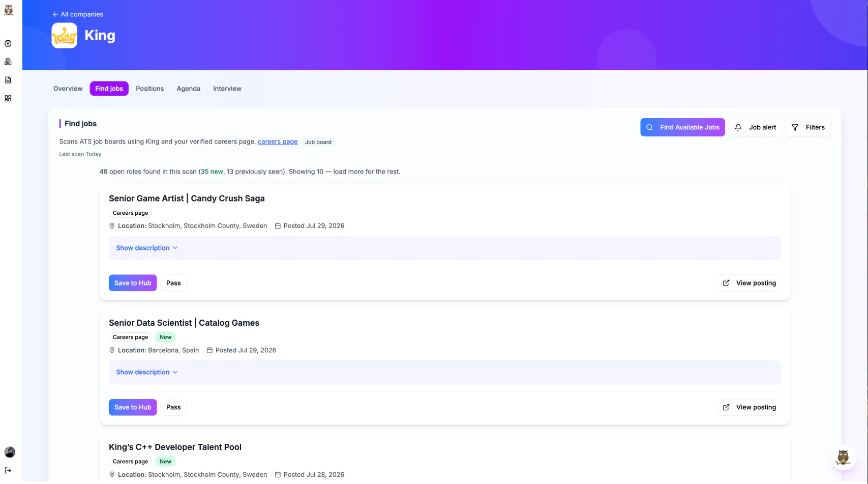Click the New badge on C++ Developer Talent Pool
Image resolution: width=868 pixels, height=484 pixels.
pyautogui.click(x=165, y=462)
